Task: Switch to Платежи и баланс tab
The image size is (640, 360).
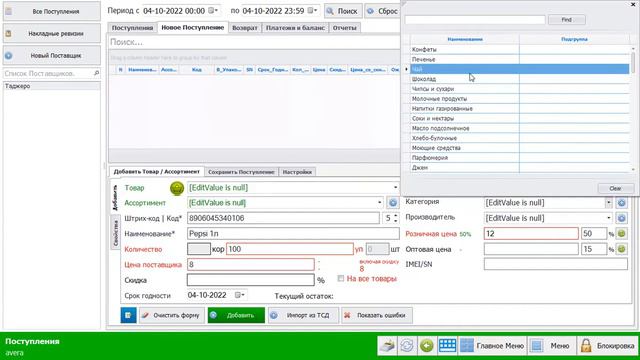Action: (295, 28)
